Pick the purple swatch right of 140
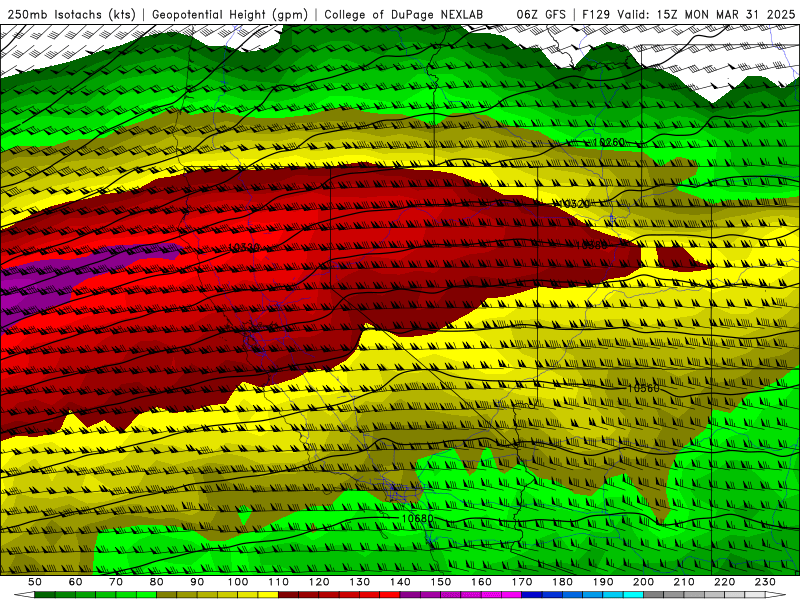 coord(410,595)
